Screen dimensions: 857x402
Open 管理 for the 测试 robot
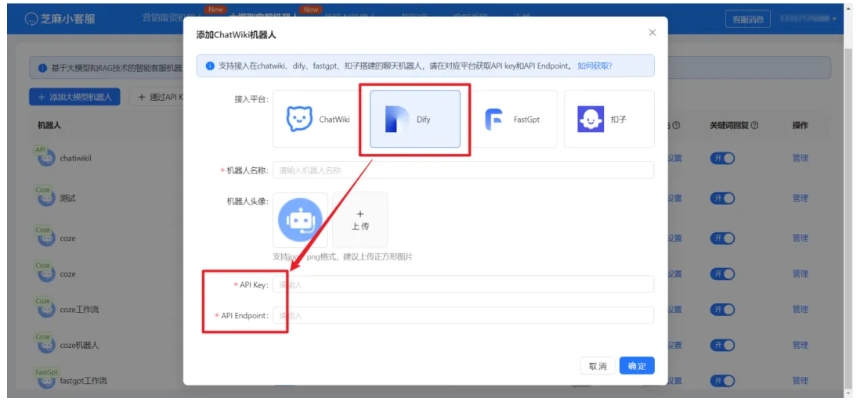tap(800, 199)
